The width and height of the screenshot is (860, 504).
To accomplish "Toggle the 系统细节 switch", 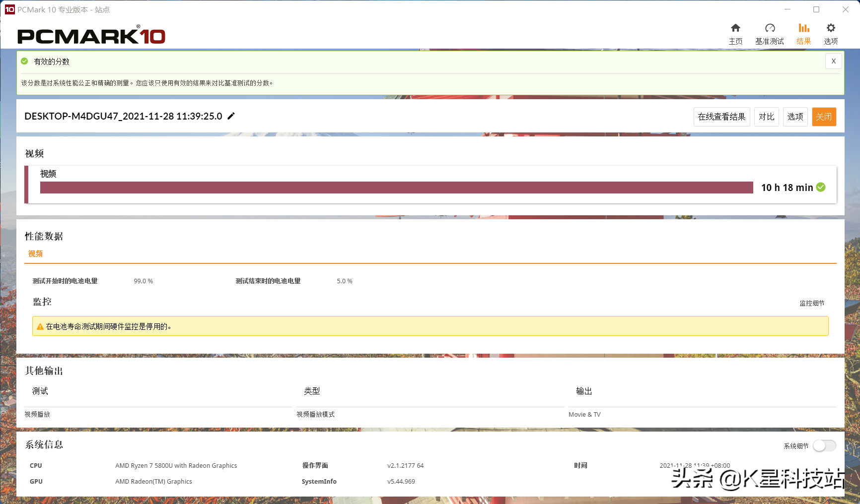I will click(824, 445).
